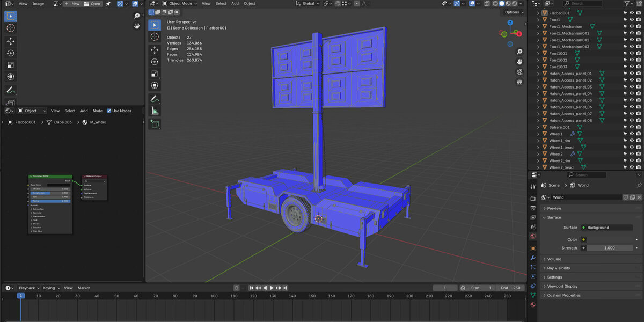Open Node menu in shader editor
The width and height of the screenshot is (644, 322).
click(98, 111)
